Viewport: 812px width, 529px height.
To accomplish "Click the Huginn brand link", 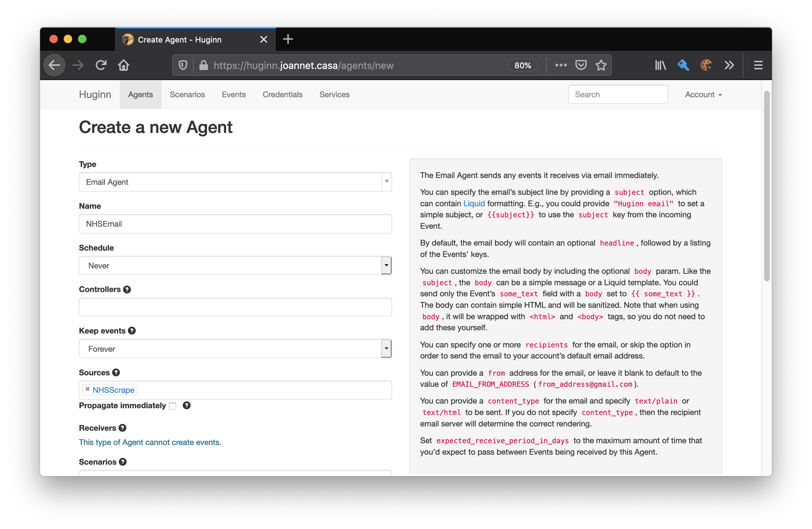I will click(95, 94).
